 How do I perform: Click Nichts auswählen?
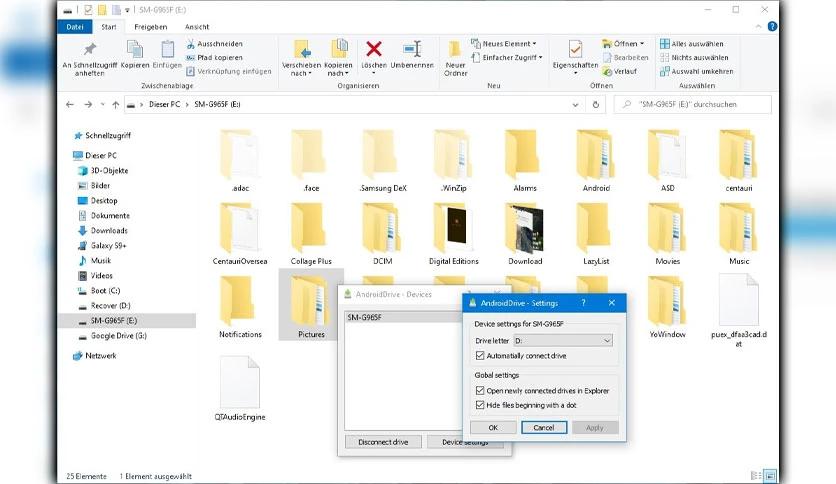tap(694, 58)
